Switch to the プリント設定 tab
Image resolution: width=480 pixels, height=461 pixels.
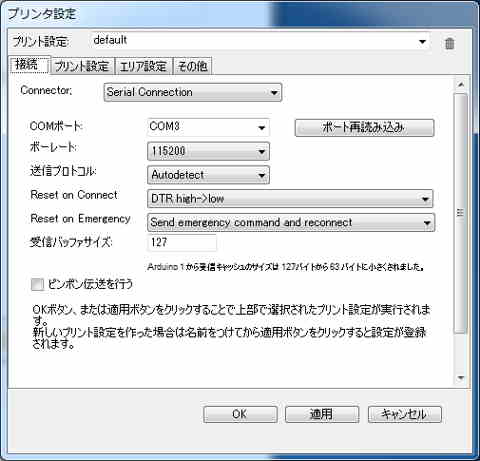click(x=82, y=66)
